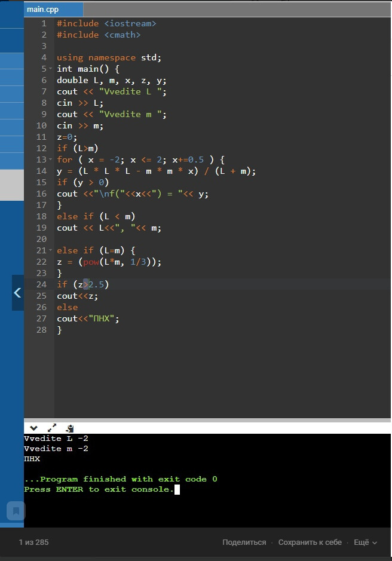Click the line 'cin >> L;'
This screenshot has height=561, width=392.
80,103
